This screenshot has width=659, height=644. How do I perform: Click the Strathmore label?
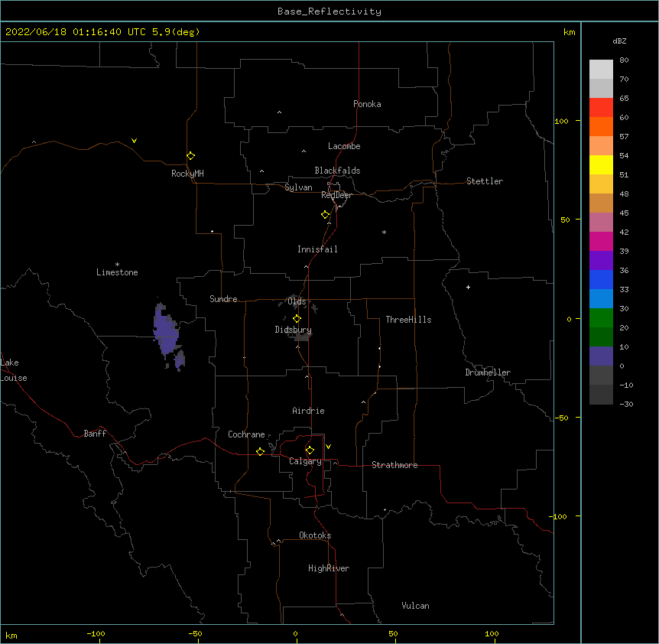[x=394, y=465]
